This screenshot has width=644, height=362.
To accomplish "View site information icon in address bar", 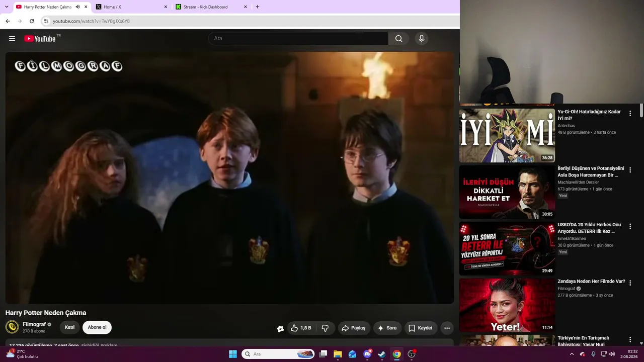I will [46, 21].
